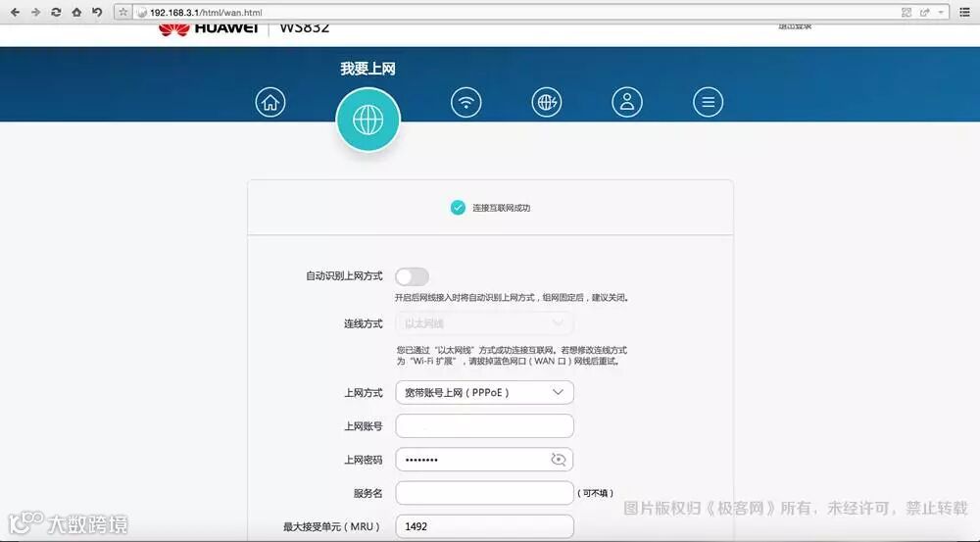The width and height of the screenshot is (980, 542).
Task: Expand address bar dropdown arrow
Action: click(x=941, y=12)
